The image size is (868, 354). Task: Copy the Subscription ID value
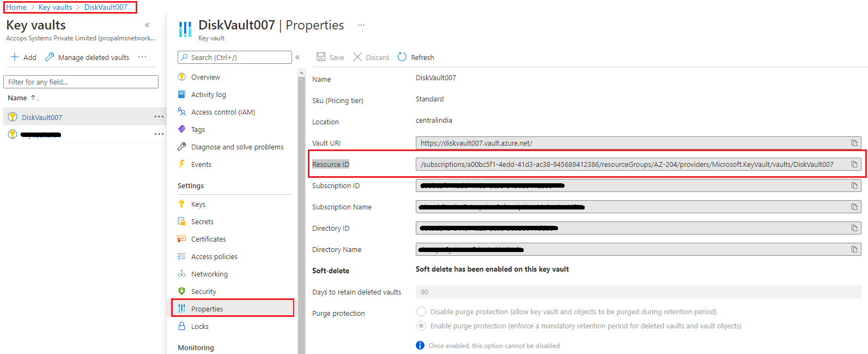(x=854, y=185)
